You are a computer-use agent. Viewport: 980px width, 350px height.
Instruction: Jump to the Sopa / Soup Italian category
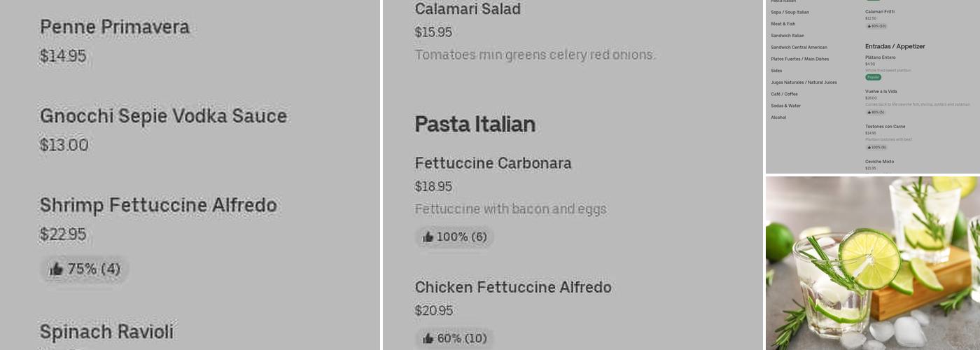coord(790,12)
